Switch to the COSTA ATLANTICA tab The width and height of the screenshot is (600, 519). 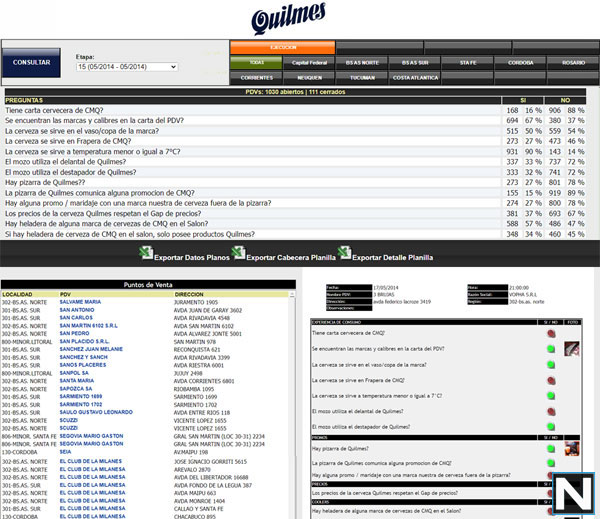[x=415, y=78]
